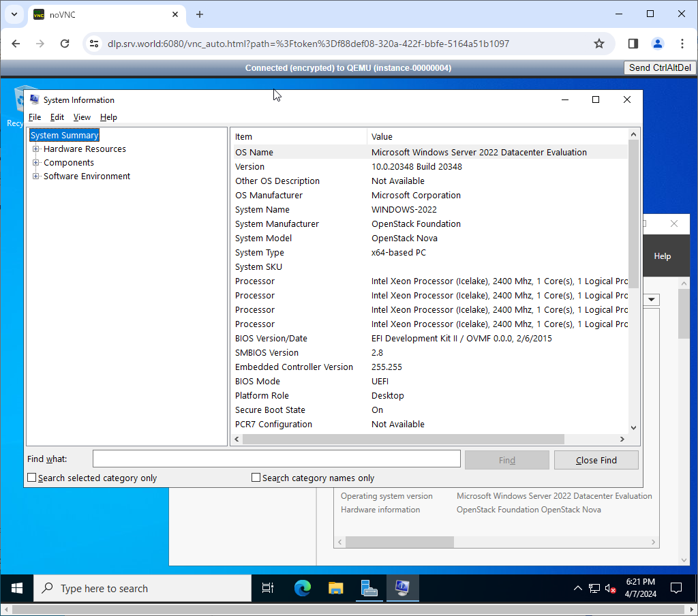Click the details list horizontal scrollbar thumb

point(404,440)
